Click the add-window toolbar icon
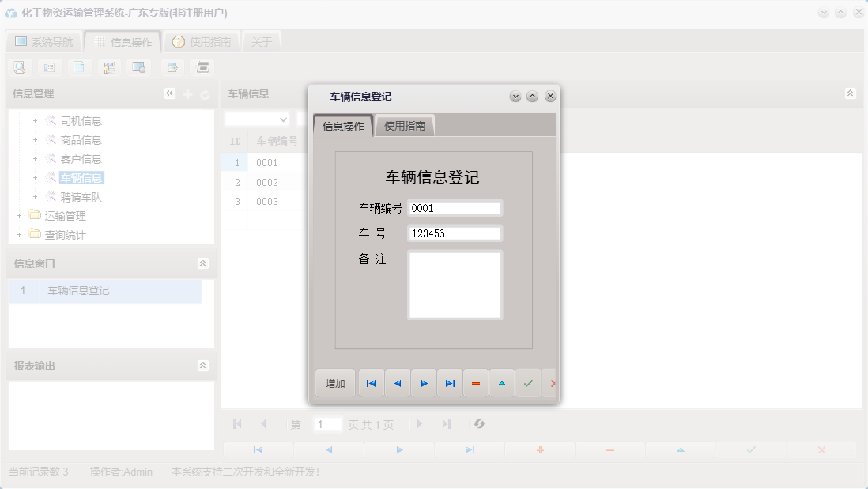 (172, 67)
